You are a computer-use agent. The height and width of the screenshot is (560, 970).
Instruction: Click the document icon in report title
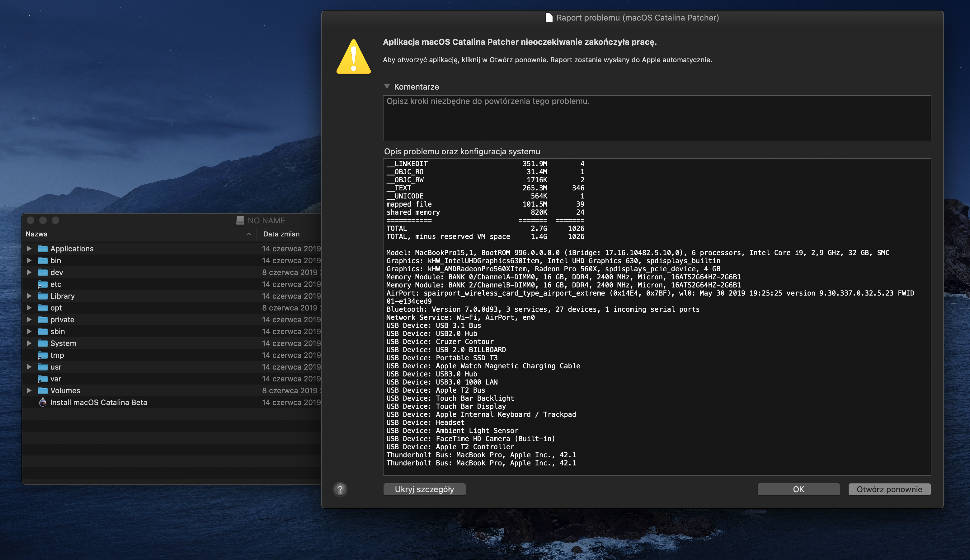click(549, 18)
